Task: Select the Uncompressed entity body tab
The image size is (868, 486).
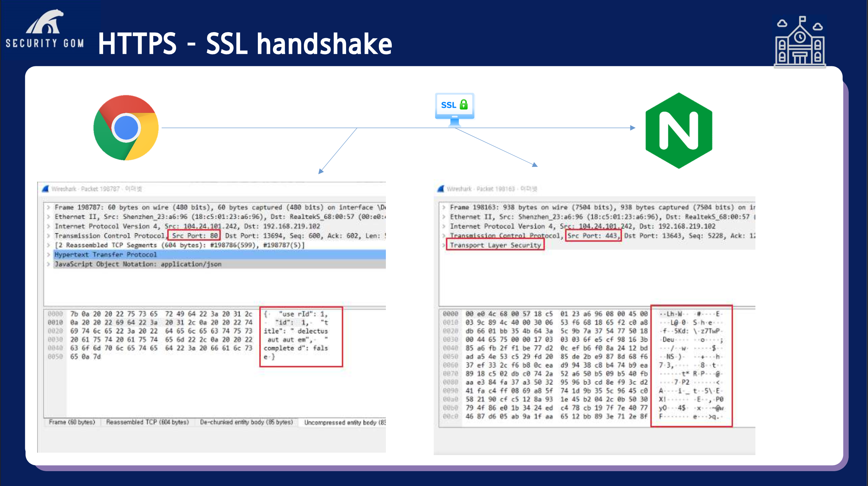Action: pos(344,422)
